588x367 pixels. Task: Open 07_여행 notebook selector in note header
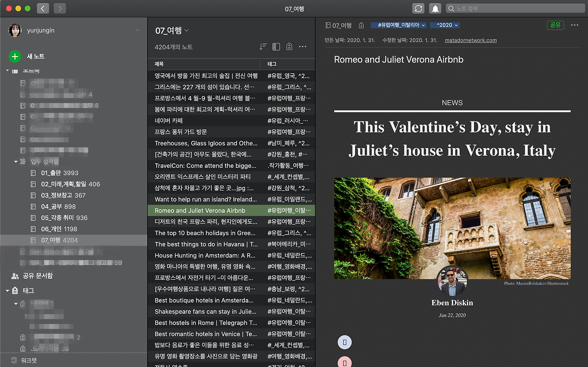click(338, 25)
